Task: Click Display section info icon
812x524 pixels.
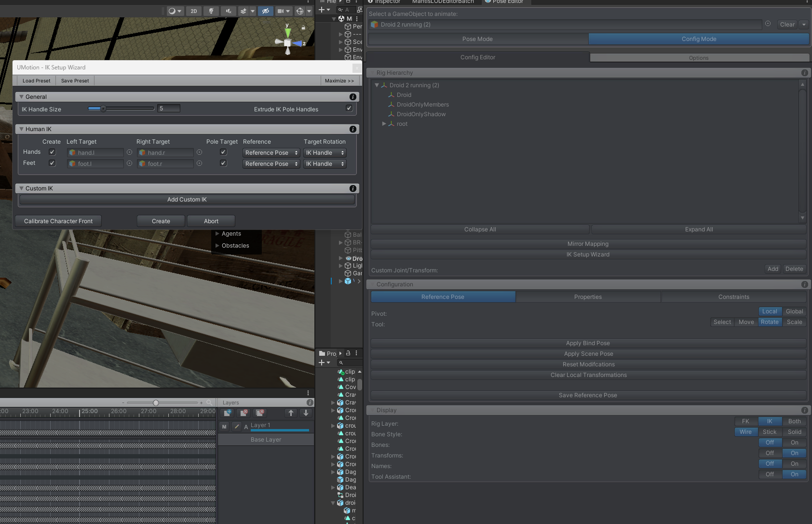Action: 804,410
